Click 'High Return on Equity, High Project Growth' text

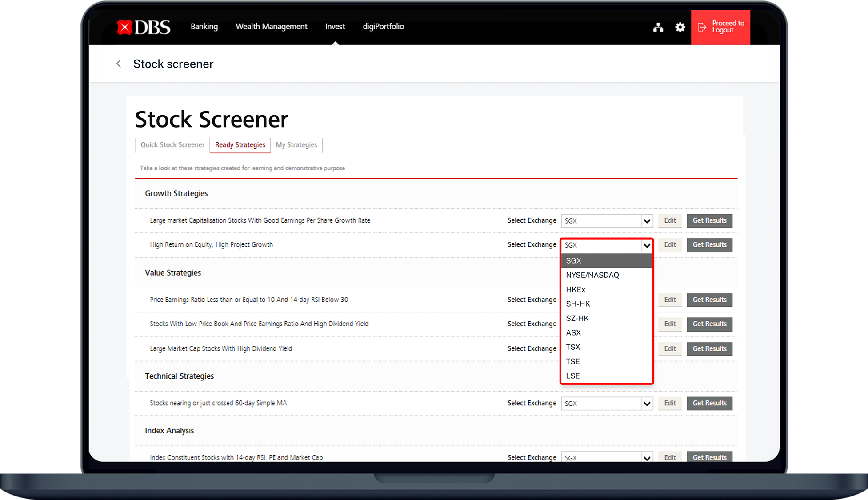211,245
